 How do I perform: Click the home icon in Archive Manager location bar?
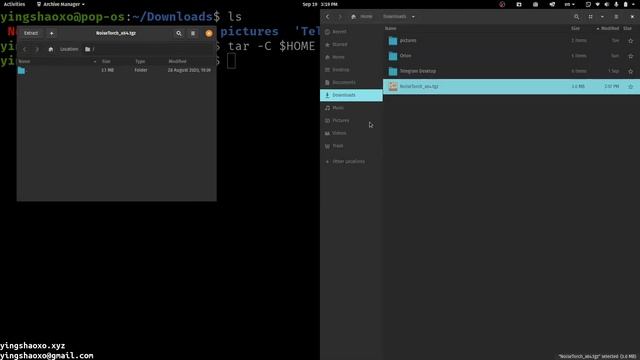click(51, 49)
